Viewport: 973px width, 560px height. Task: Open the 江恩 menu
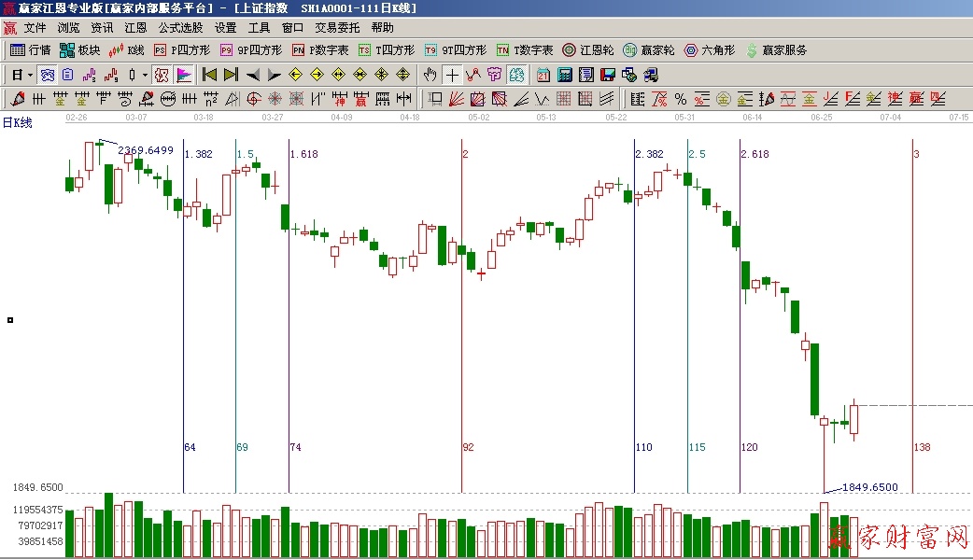click(135, 28)
